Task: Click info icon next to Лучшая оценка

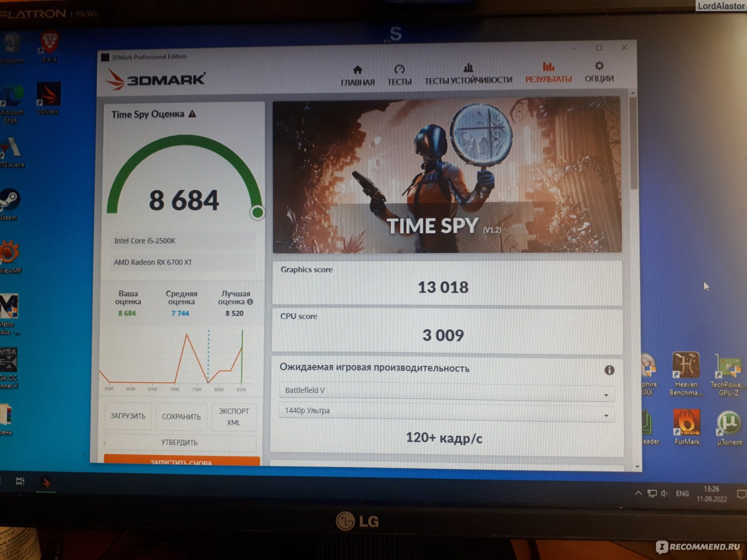Action: click(x=250, y=301)
